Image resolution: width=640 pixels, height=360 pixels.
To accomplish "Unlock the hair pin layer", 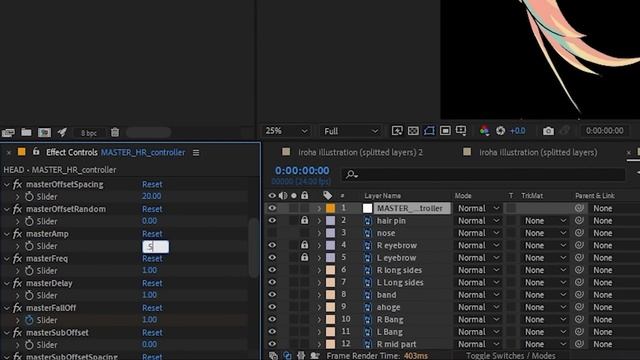I will point(304,220).
